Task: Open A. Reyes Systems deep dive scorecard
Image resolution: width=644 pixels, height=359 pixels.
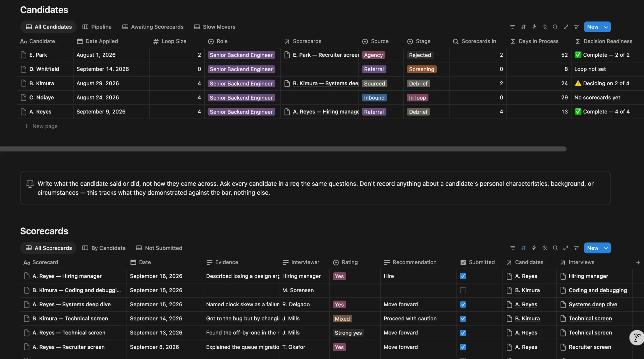Action: click(71, 305)
